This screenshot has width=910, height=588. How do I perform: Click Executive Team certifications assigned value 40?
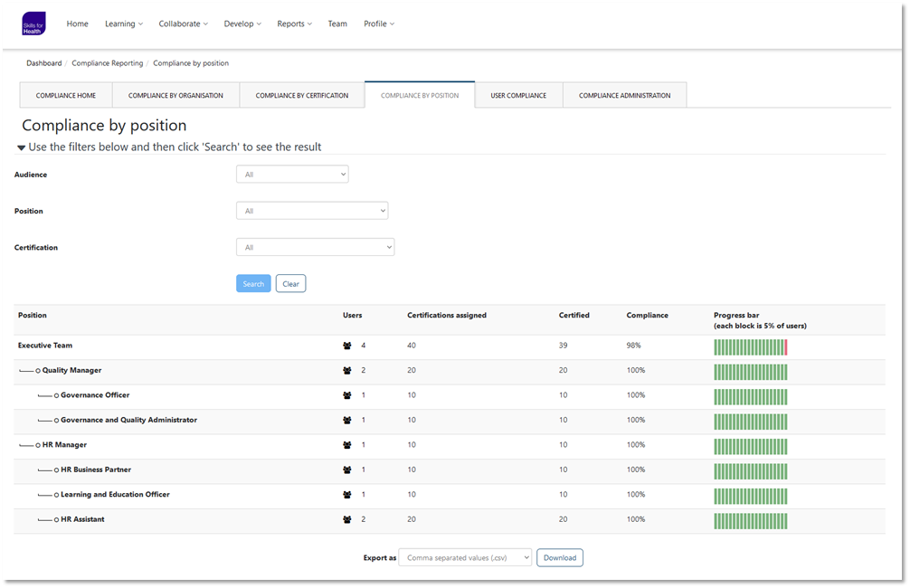tap(412, 346)
